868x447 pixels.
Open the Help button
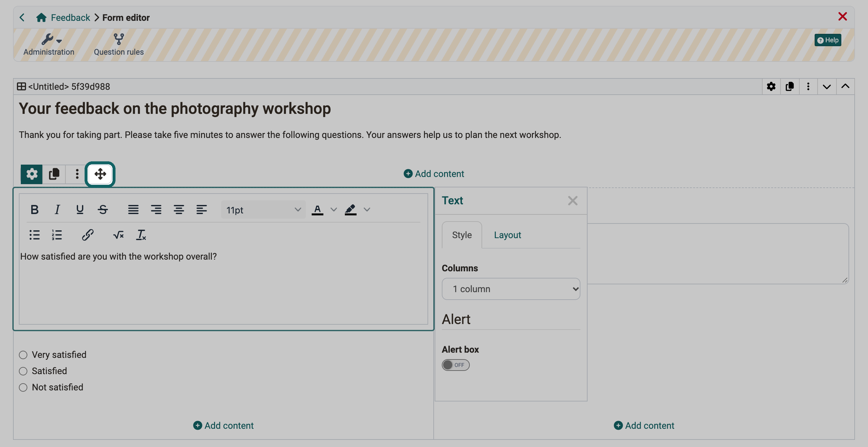pos(828,40)
